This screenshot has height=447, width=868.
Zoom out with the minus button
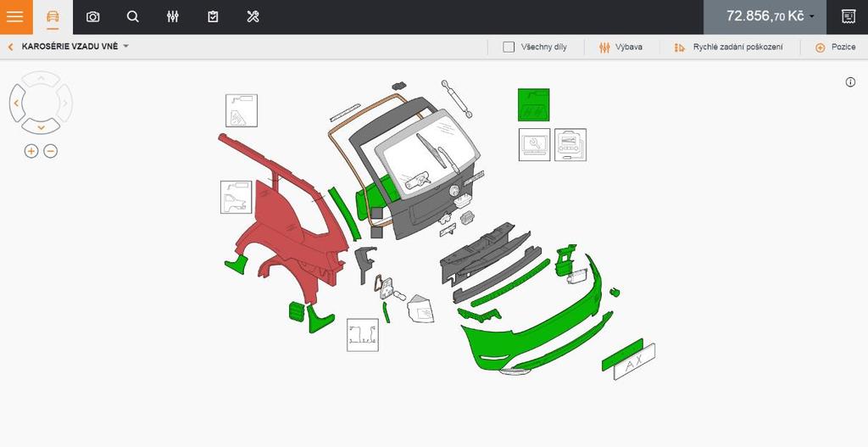[50, 151]
